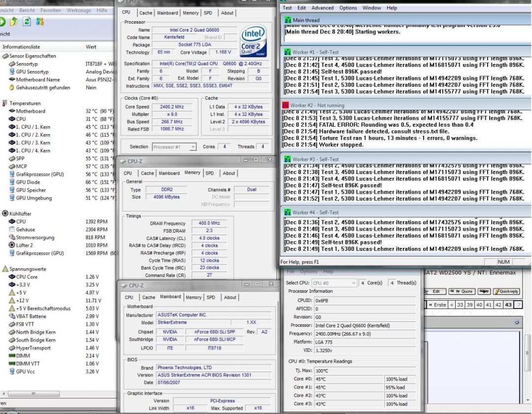Click the DRAM Frequency field showing 400.0 MHz
Screen dimensions: 532x414
click(x=209, y=223)
